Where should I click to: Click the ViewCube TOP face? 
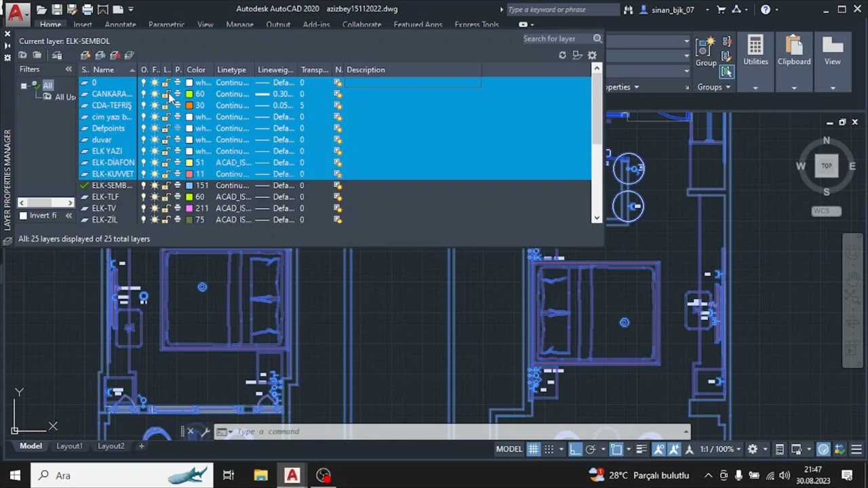tap(826, 165)
